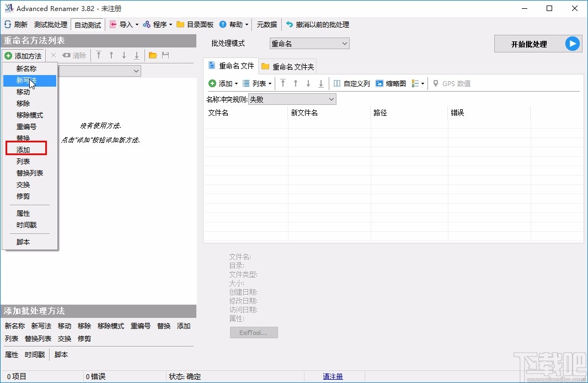Click the 刷新 (Refresh) icon
This screenshot has width=588, height=383.
7,24
